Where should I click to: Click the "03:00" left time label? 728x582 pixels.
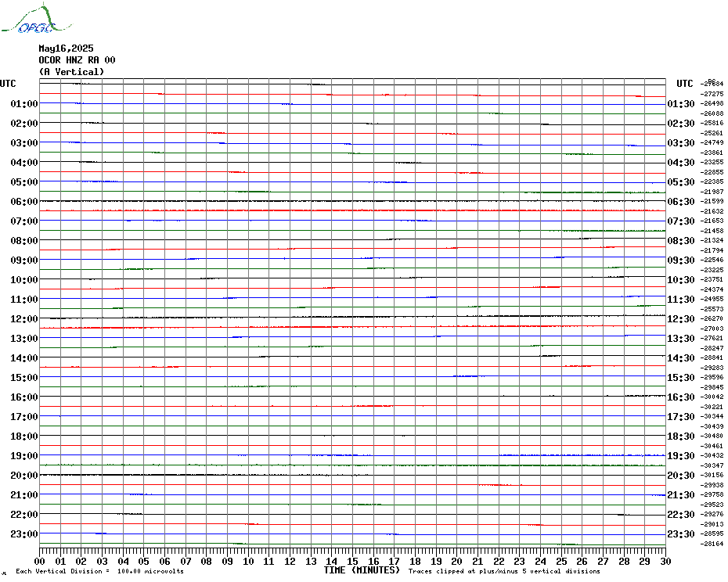[24, 143]
